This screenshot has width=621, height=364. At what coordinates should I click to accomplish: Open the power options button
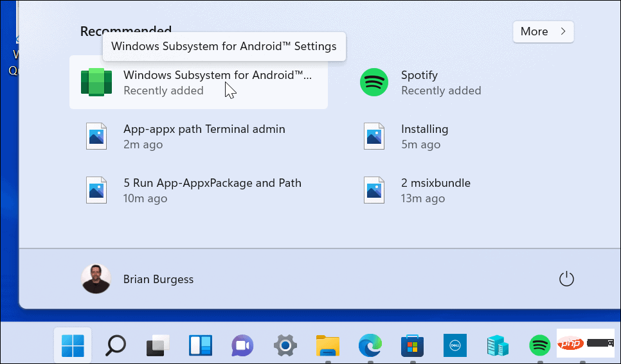[566, 279]
